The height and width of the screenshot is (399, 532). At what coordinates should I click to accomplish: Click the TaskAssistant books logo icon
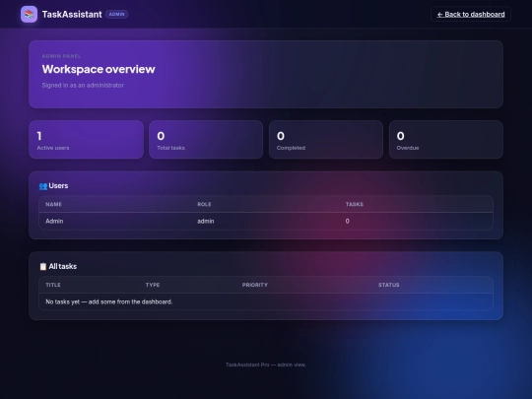click(29, 14)
